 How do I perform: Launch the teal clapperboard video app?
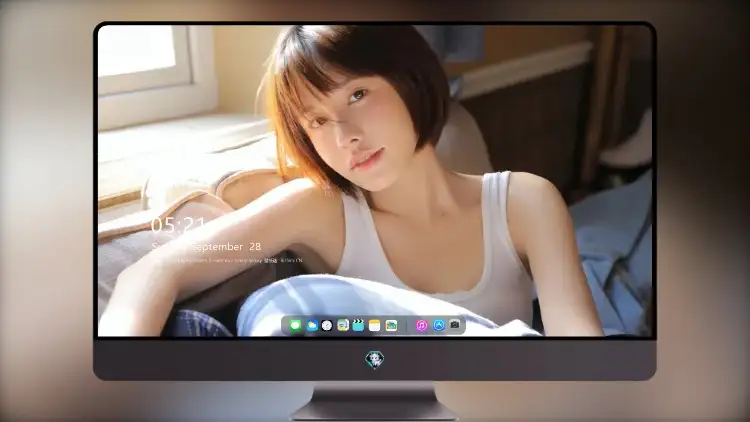tap(358, 326)
